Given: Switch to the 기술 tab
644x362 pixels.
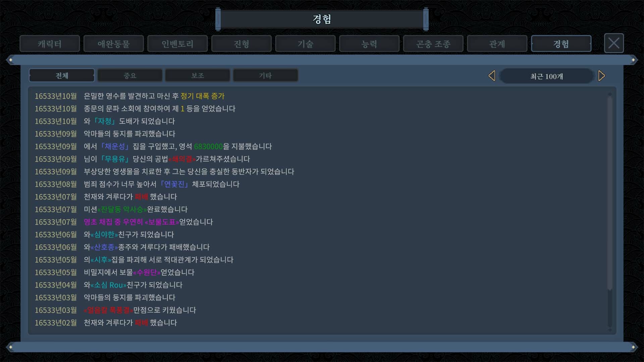Looking at the screenshot, I should coord(305,44).
